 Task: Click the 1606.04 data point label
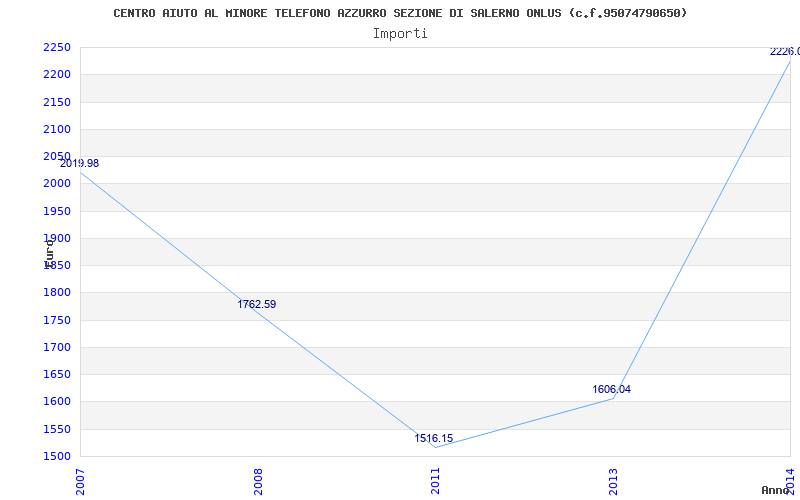tap(611, 389)
